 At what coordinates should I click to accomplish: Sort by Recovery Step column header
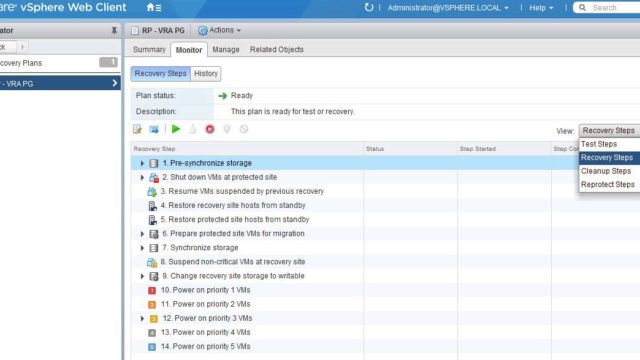click(x=247, y=149)
